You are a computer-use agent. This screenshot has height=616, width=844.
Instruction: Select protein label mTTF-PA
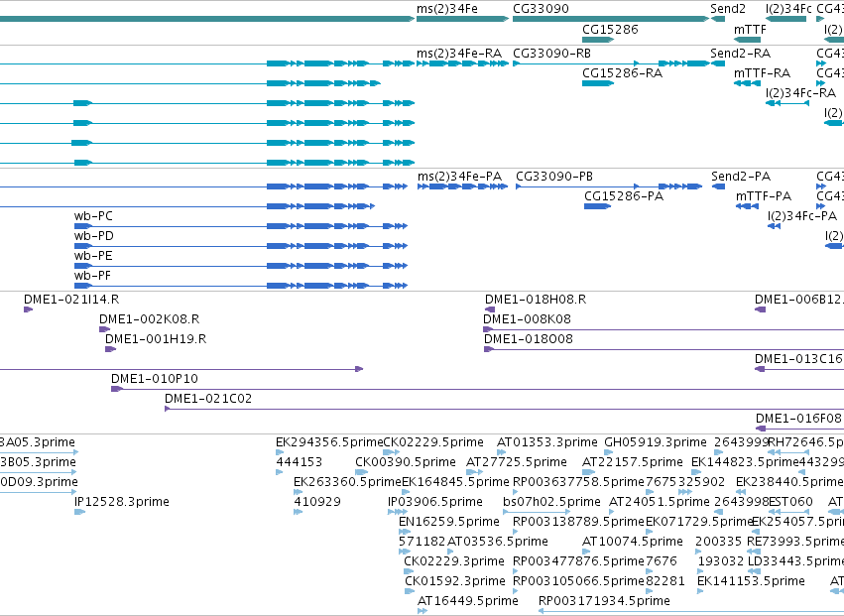pos(764,196)
